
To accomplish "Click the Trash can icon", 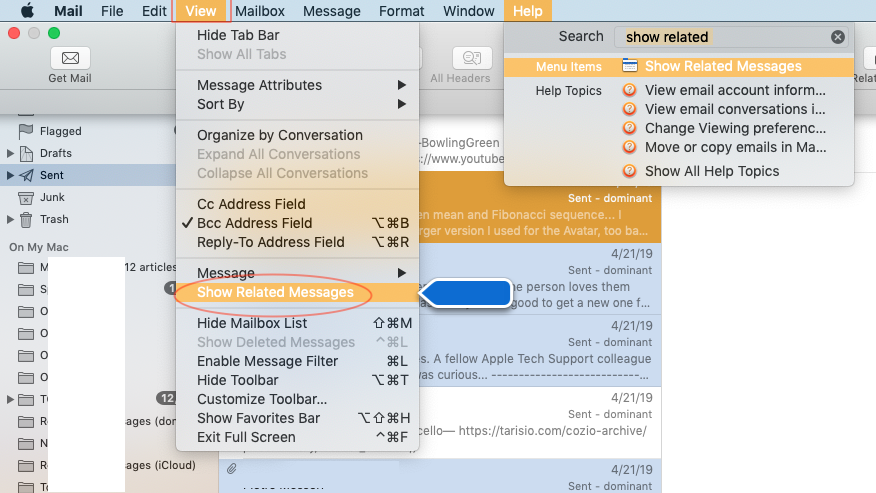I will (26, 220).
